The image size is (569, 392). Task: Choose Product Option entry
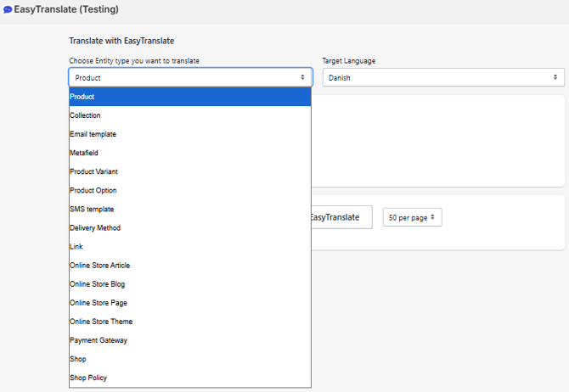pos(93,190)
